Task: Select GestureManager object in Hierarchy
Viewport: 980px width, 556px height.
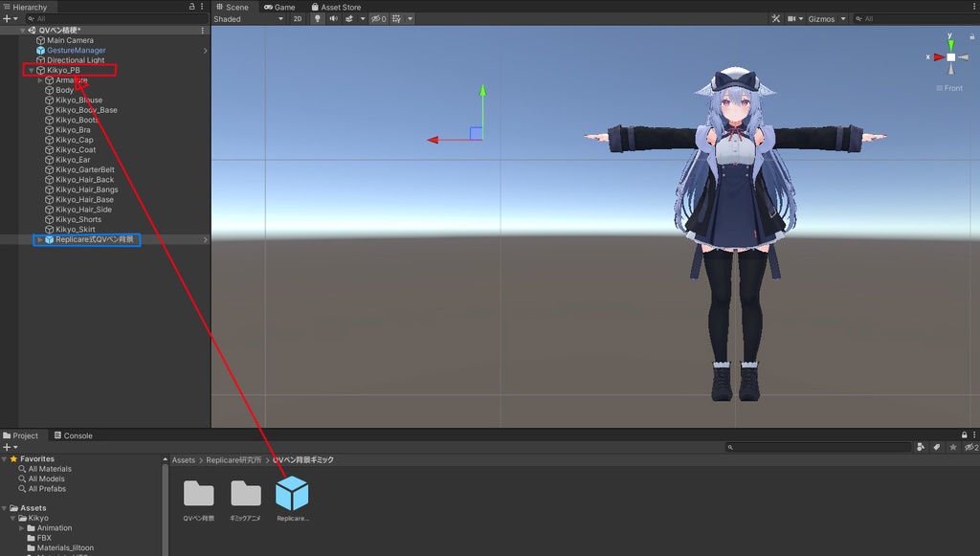Action: (x=77, y=50)
